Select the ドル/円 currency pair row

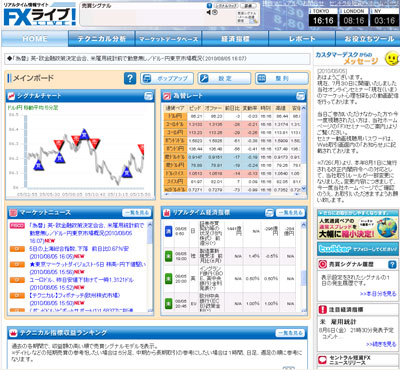[233, 116]
